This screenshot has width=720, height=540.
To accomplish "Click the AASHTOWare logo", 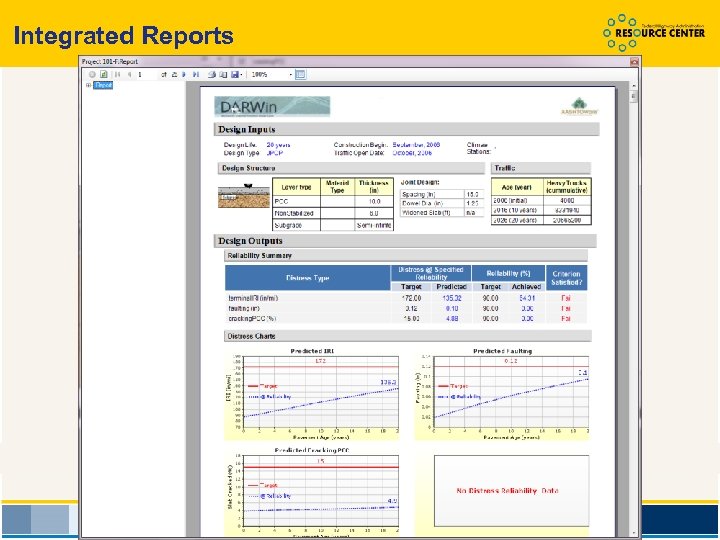I will point(579,107).
